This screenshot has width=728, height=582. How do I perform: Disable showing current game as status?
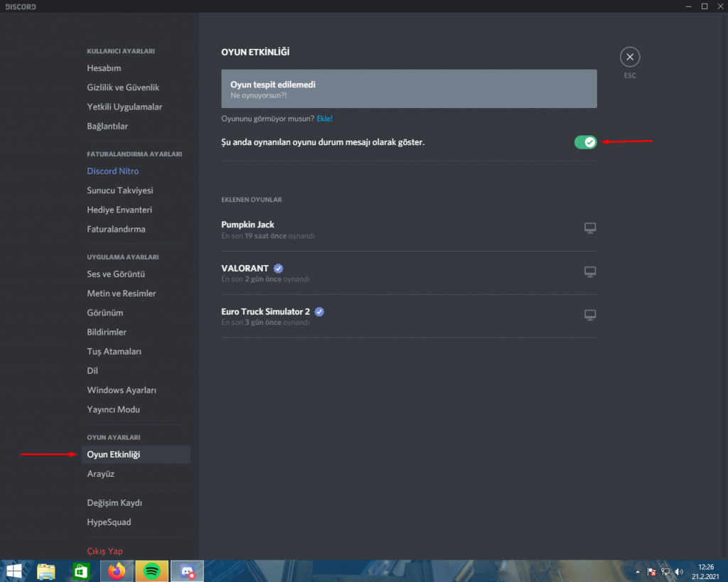585,143
